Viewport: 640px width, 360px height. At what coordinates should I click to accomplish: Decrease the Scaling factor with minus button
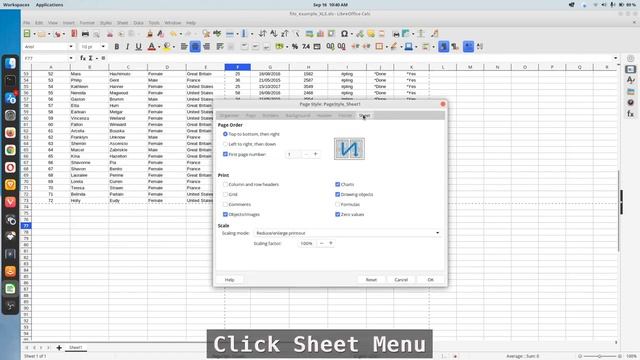(322, 243)
